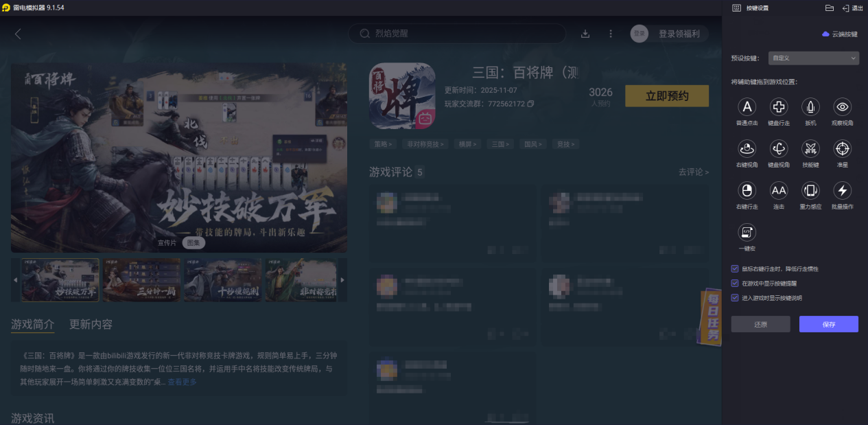
Task: Click the 立即预约 pre-register button
Action: tap(666, 95)
